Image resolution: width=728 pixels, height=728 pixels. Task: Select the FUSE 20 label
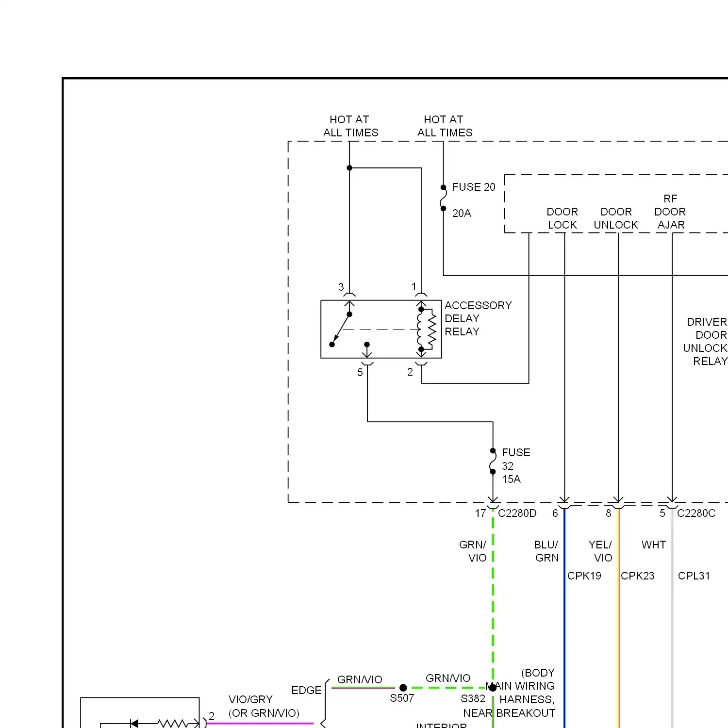click(474, 187)
